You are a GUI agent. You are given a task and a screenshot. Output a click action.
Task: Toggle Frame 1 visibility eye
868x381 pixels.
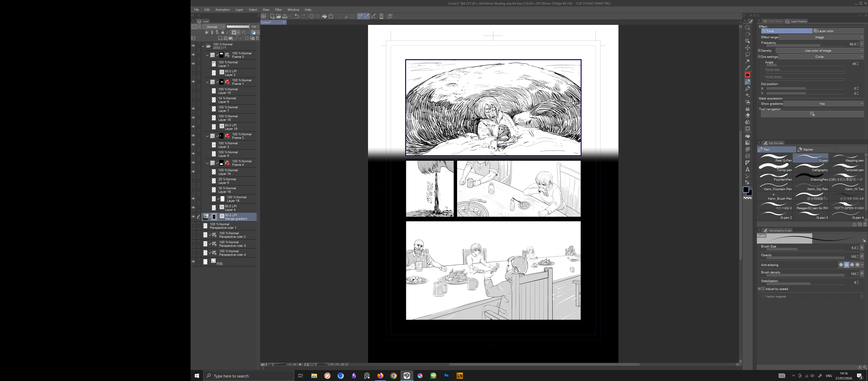pyautogui.click(x=193, y=82)
